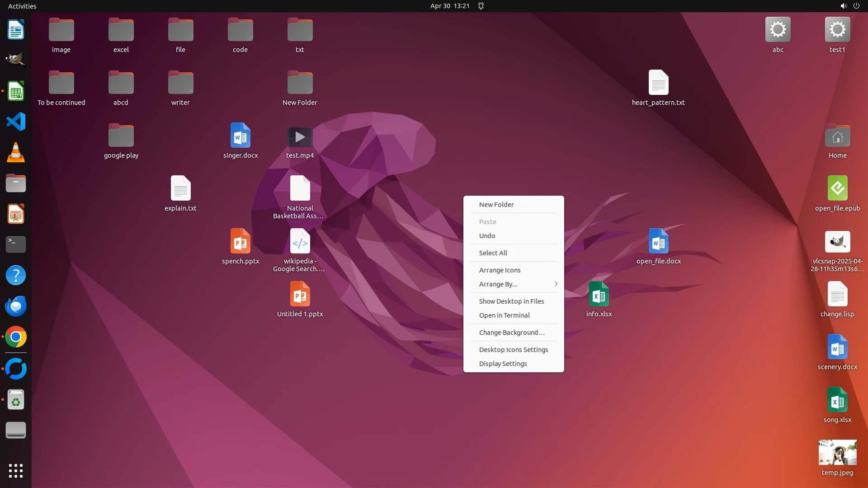Open the Trash icon in dock
This screenshot has width=868, height=488.
pos(16,400)
